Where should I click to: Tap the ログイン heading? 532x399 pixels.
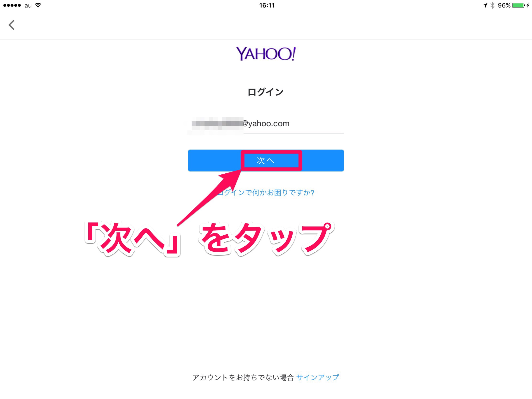[266, 92]
